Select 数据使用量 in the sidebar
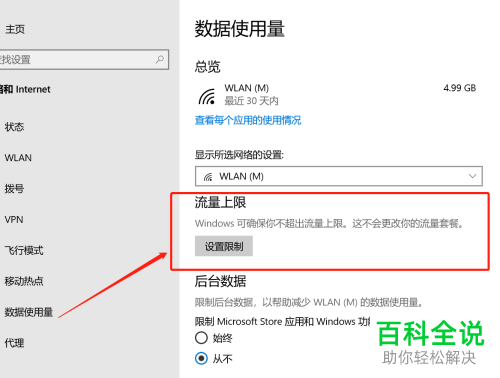The width and height of the screenshot is (500, 378). pyautogui.click(x=29, y=312)
